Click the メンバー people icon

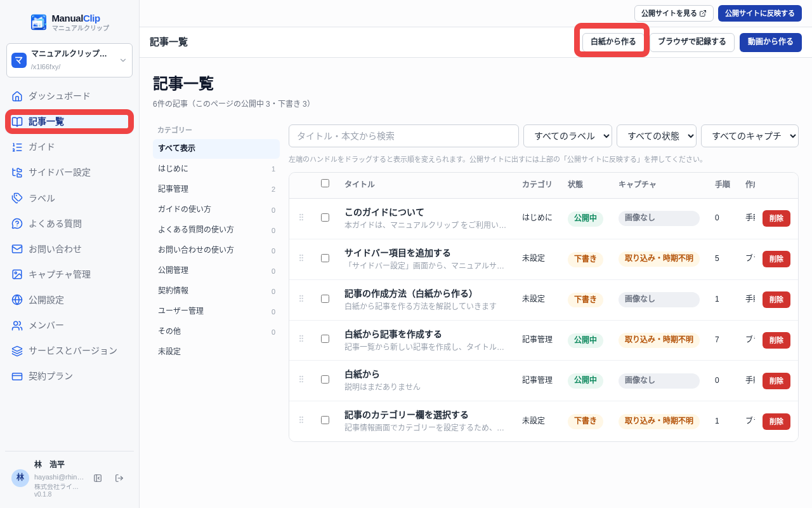point(17,326)
